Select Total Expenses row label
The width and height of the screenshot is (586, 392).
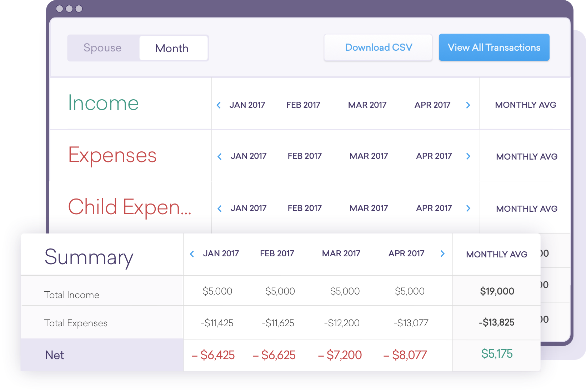click(x=76, y=323)
